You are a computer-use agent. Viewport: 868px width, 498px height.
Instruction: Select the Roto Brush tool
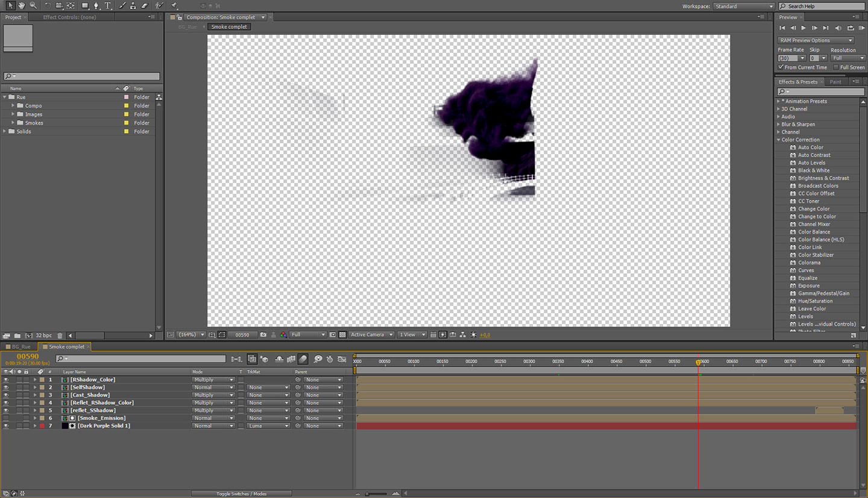tap(160, 5)
